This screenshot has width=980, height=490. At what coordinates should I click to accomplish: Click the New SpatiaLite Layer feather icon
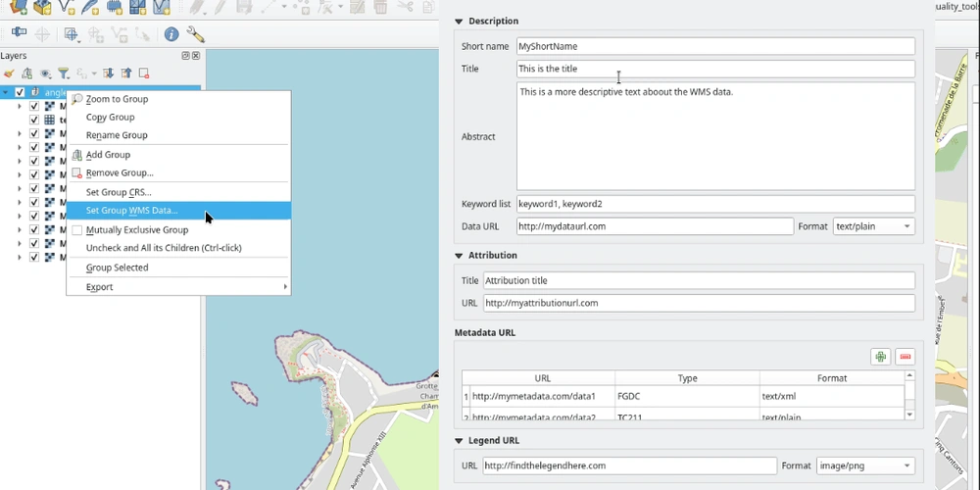pos(89,6)
